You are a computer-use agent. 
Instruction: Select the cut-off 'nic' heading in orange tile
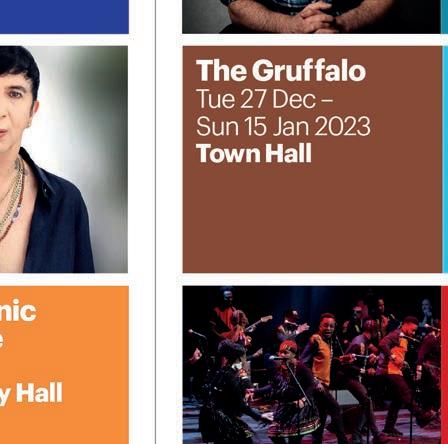coord(18,311)
